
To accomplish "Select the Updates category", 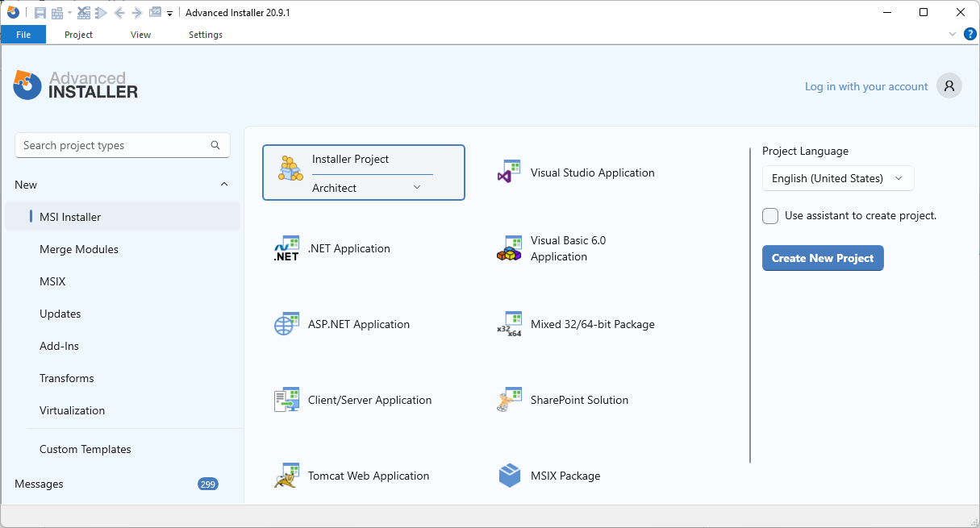I will (60, 314).
